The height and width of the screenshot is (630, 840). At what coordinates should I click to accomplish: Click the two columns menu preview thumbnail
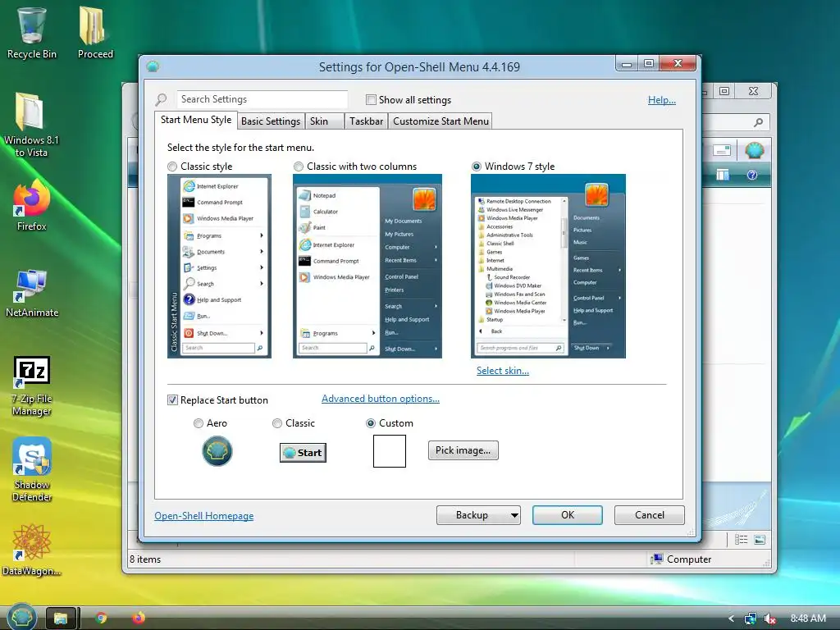point(367,267)
